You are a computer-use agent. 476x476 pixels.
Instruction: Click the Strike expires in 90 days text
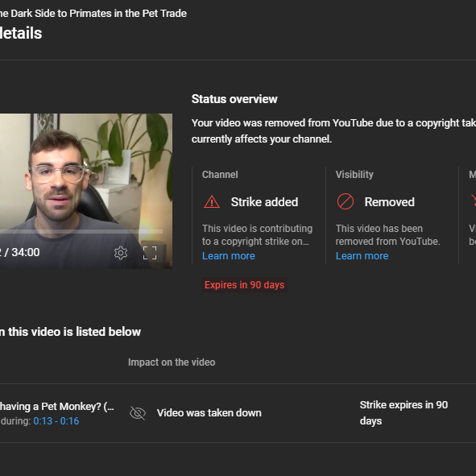click(x=404, y=413)
